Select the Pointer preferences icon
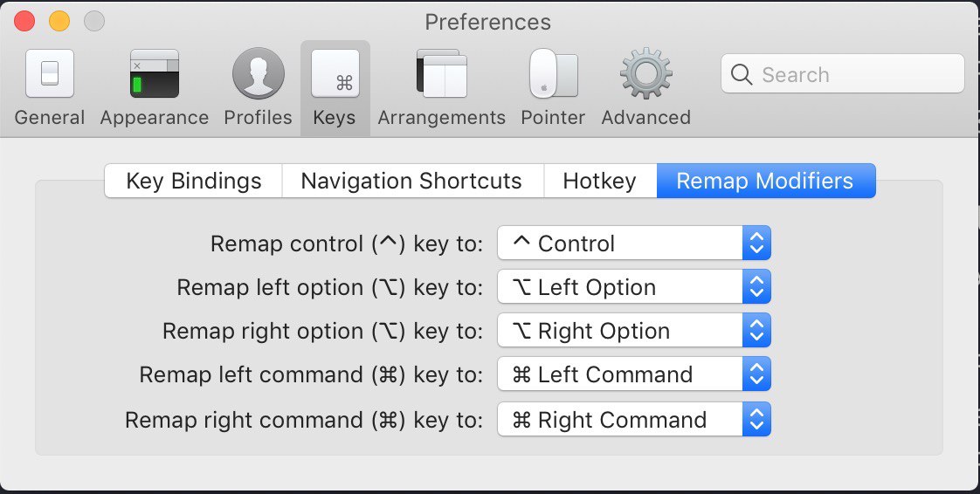Image resolution: width=980 pixels, height=494 pixels. pos(553,73)
